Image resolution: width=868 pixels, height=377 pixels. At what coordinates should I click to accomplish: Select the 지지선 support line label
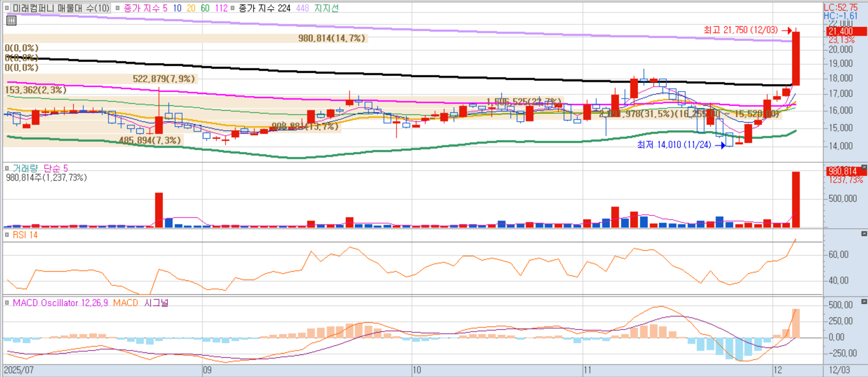326,8
